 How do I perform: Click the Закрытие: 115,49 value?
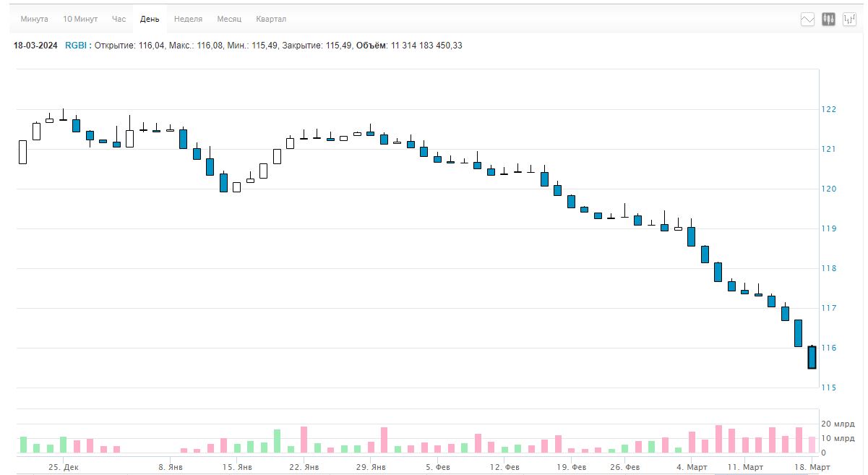point(318,46)
